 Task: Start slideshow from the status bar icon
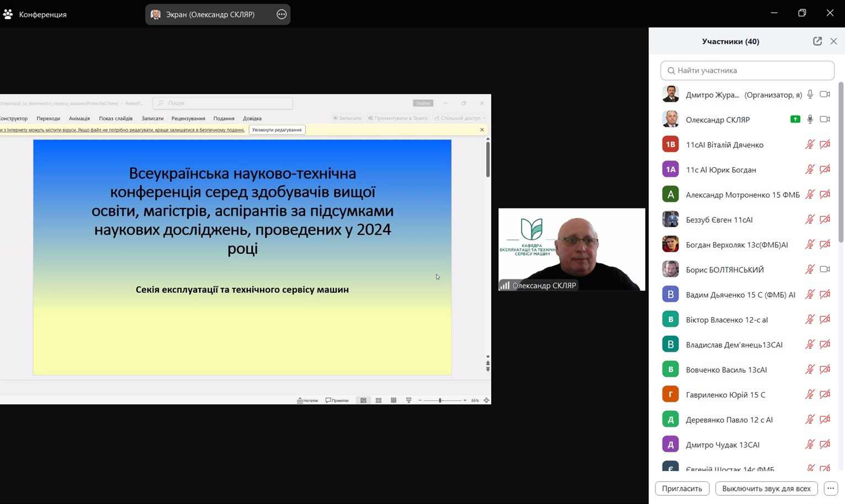pyautogui.click(x=408, y=400)
